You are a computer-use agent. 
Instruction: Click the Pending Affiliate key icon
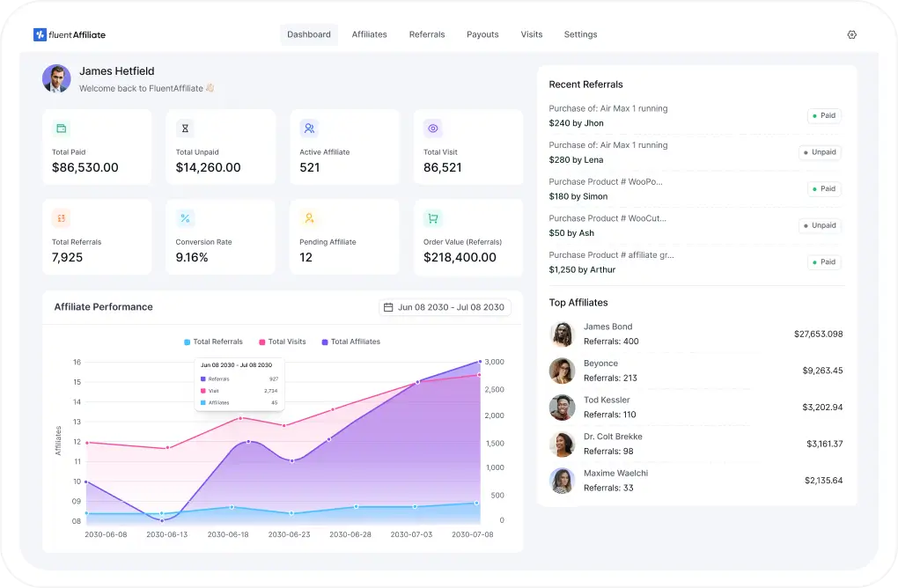(308, 217)
